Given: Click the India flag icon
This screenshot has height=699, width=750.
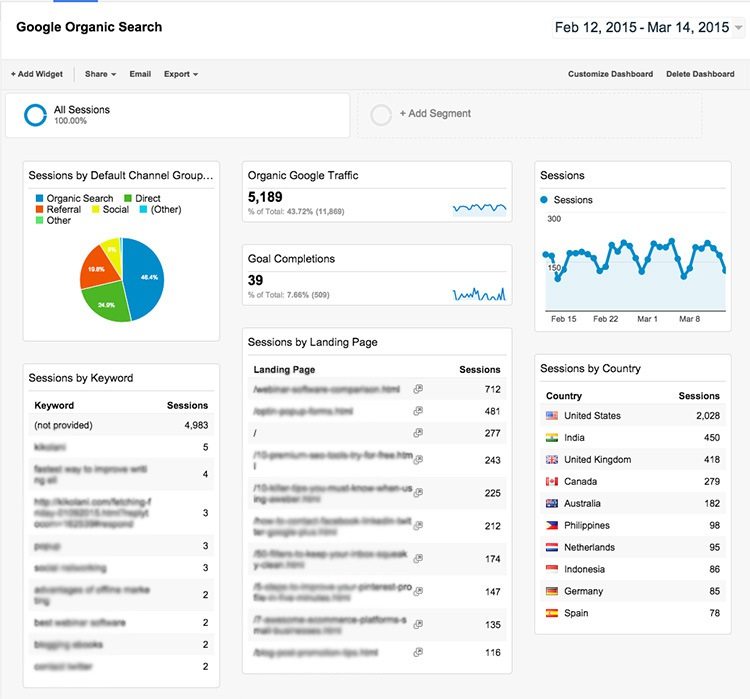Looking at the screenshot, I should pos(552,438).
